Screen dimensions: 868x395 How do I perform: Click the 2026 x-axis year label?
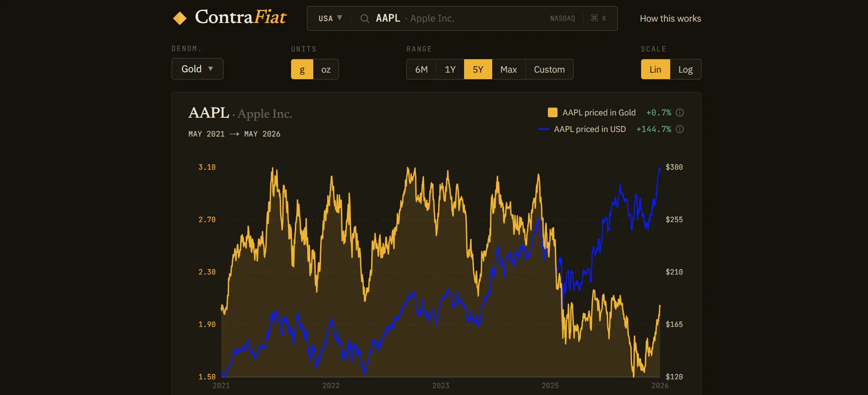coord(660,385)
